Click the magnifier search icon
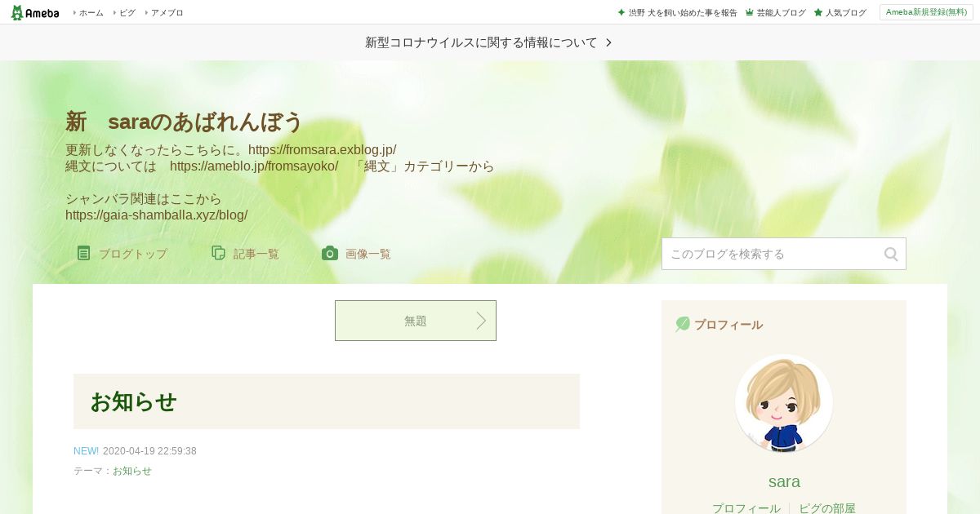980x514 pixels. [891, 254]
